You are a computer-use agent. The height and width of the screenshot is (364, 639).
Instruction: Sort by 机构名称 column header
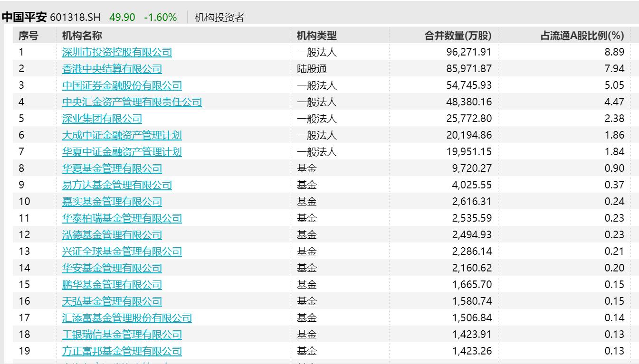point(82,36)
